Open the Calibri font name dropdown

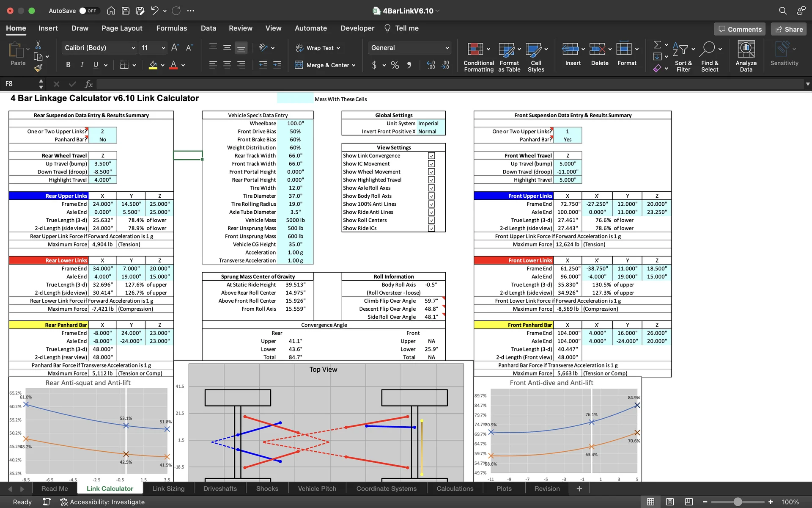pos(133,48)
